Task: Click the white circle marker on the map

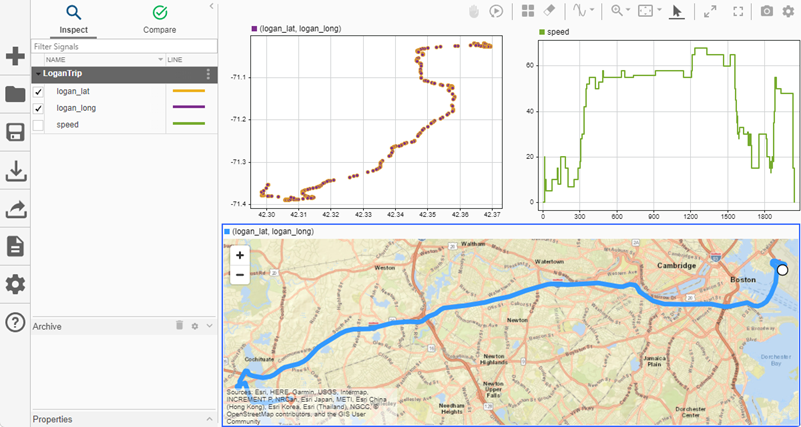Action: [782, 270]
